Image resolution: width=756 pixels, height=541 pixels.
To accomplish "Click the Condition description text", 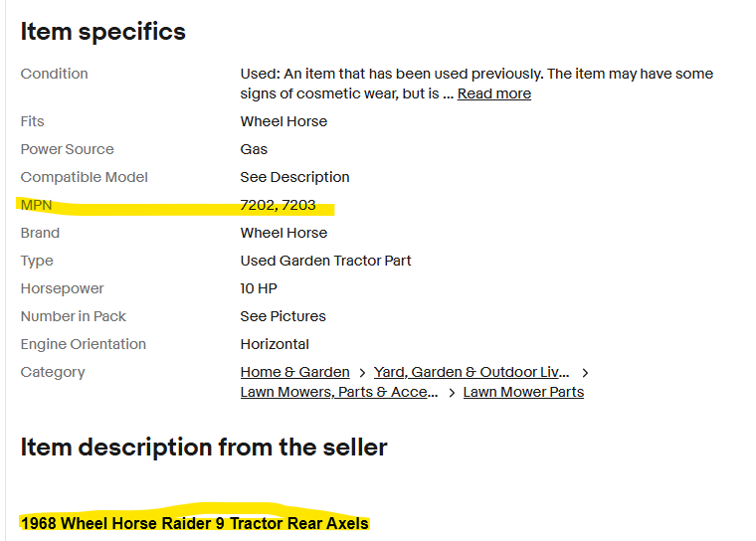I will pyautogui.click(x=475, y=74).
